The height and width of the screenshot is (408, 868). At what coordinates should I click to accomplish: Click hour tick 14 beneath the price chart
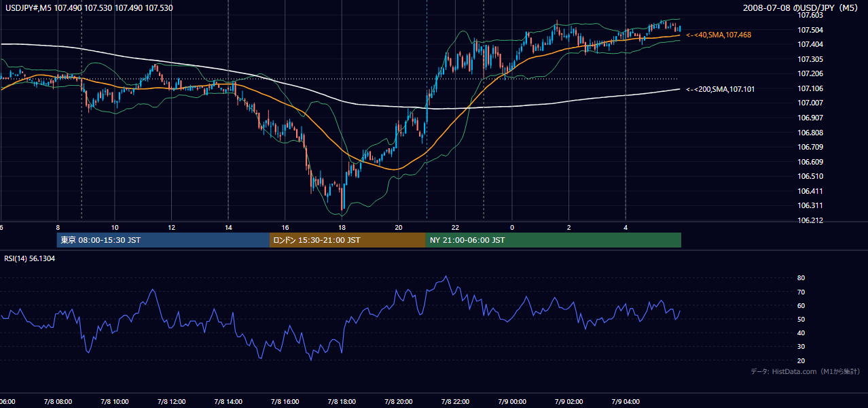(228, 227)
